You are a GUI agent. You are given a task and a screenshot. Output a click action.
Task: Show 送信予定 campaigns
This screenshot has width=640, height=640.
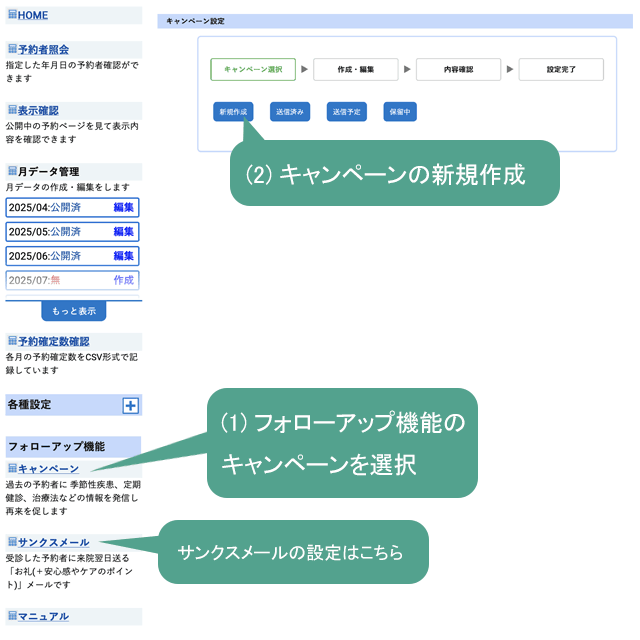(x=347, y=112)
